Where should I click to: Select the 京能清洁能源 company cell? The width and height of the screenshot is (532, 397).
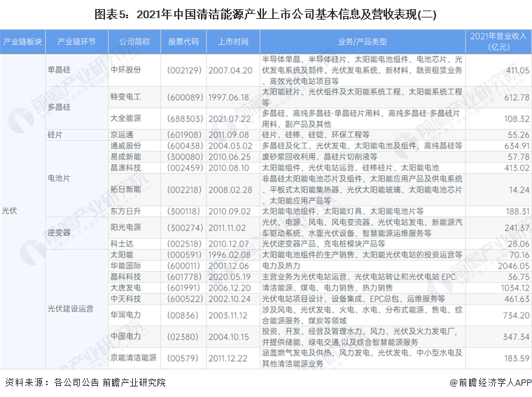coord(133,358)
